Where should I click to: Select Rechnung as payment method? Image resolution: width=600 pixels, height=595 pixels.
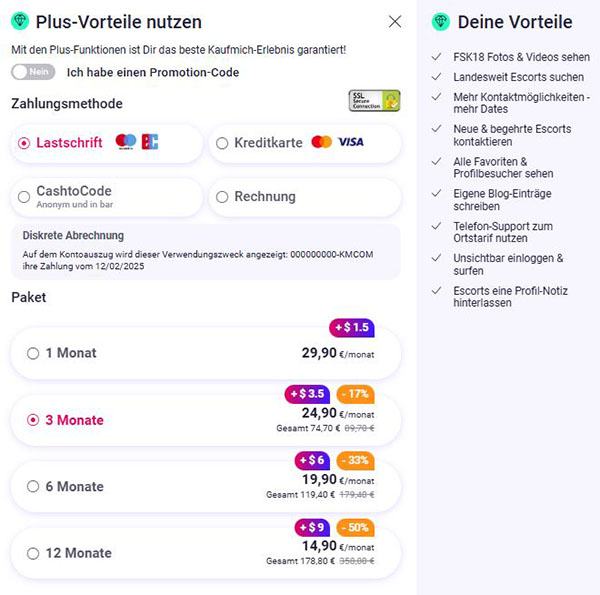pos(305,197)
